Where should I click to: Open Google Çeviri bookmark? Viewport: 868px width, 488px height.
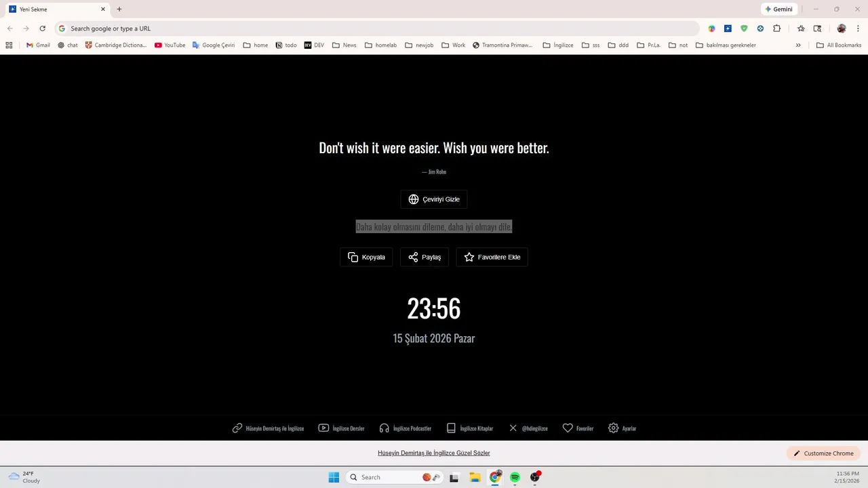pos(214,45)
